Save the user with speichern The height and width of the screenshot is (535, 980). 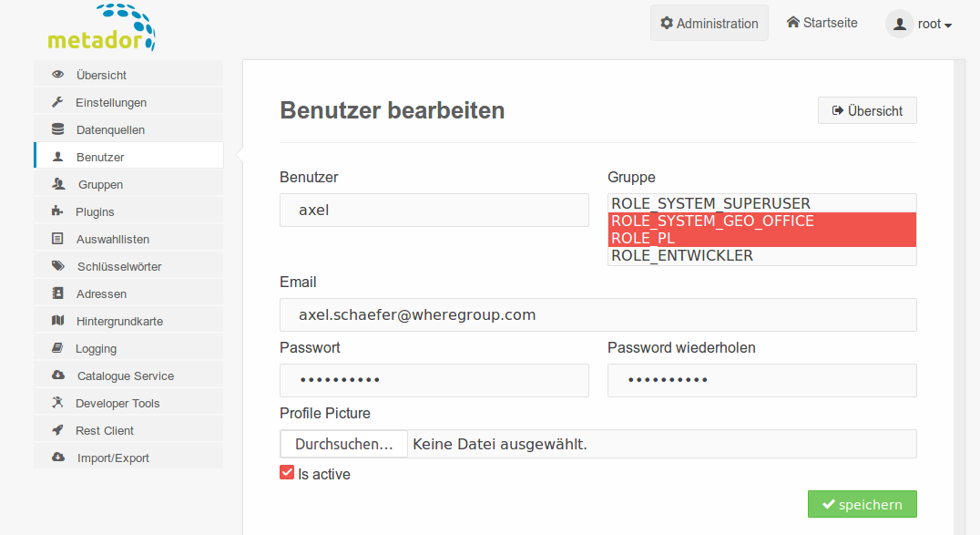862,504
